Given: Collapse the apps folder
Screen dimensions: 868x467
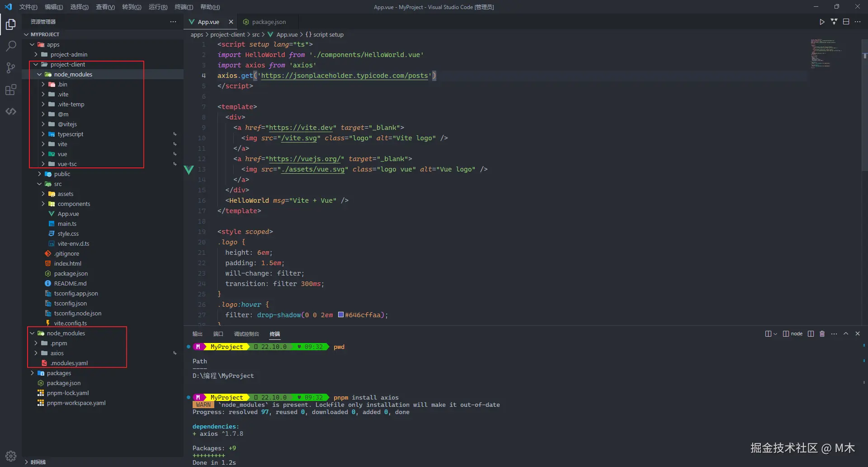Looking at the screenshot, I should click(32, 44).
